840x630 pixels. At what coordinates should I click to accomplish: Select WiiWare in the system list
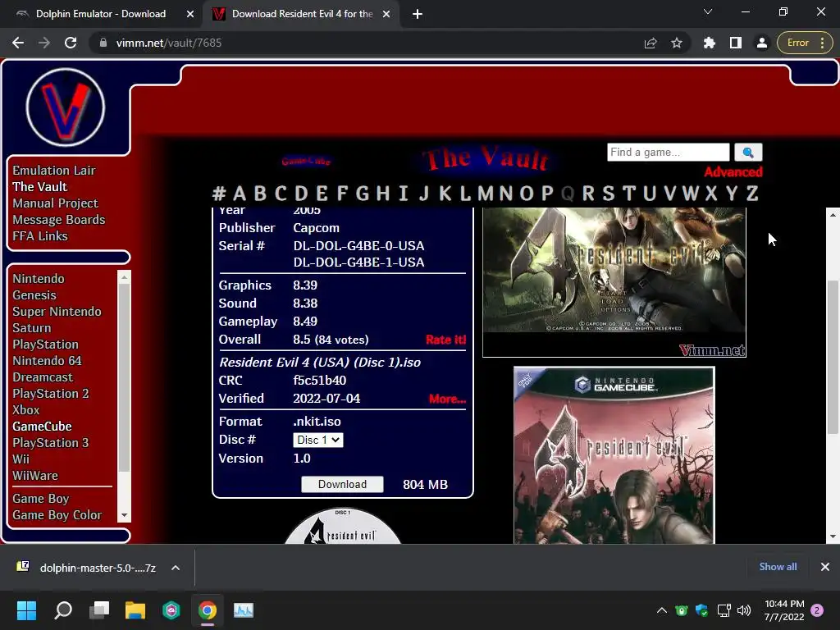point(35,476)
